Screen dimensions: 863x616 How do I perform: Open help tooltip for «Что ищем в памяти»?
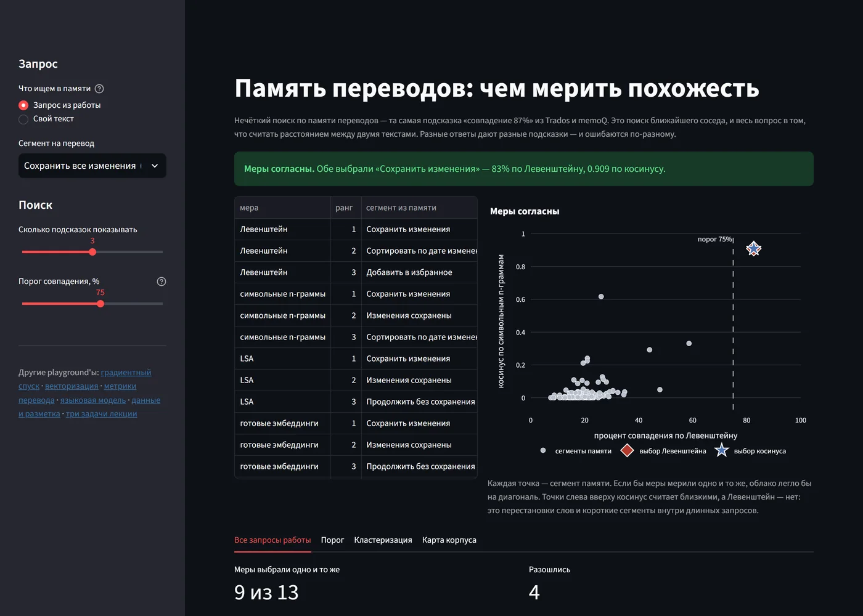[99, 89]
